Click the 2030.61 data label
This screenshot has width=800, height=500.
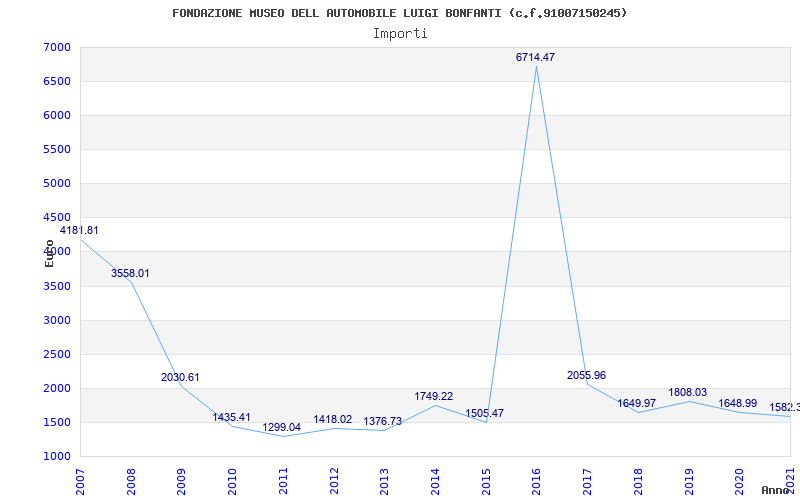(180, 378)
